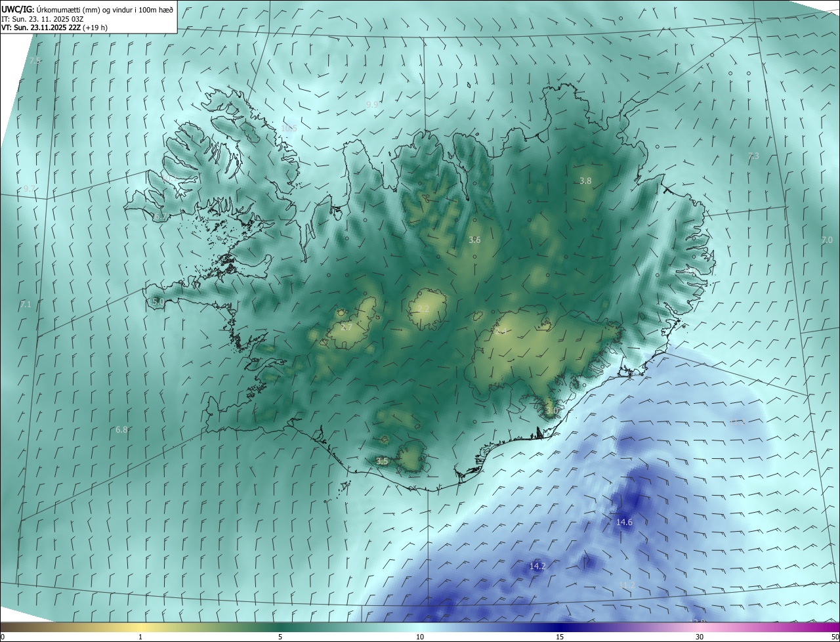Click the 14.2 precipitation value in the south
Screen dimensions: 840x642
point(537,566)
